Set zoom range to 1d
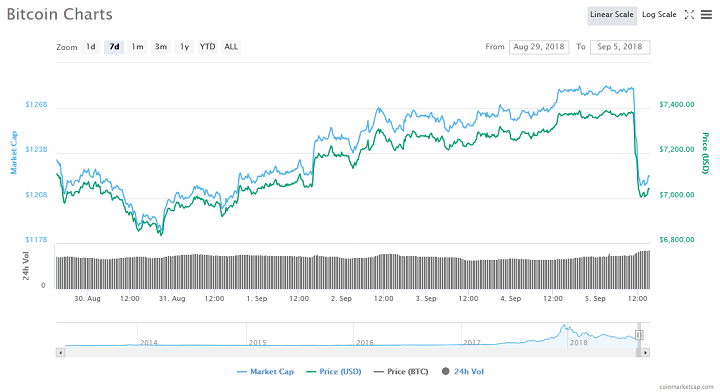 (x=90, y=47)
